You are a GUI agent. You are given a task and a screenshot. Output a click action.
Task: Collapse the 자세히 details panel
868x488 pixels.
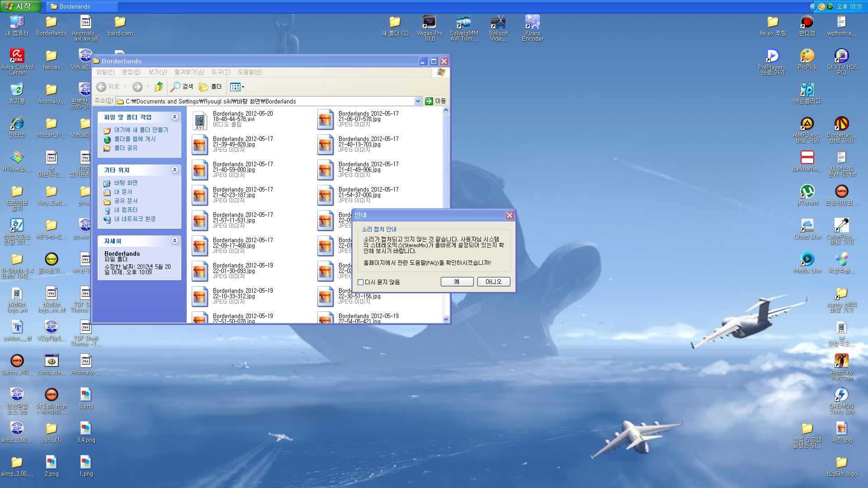pos(175,241)
